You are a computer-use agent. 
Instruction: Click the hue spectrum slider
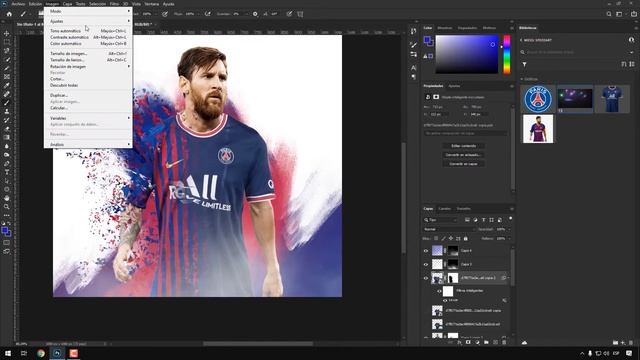(507, 54)
